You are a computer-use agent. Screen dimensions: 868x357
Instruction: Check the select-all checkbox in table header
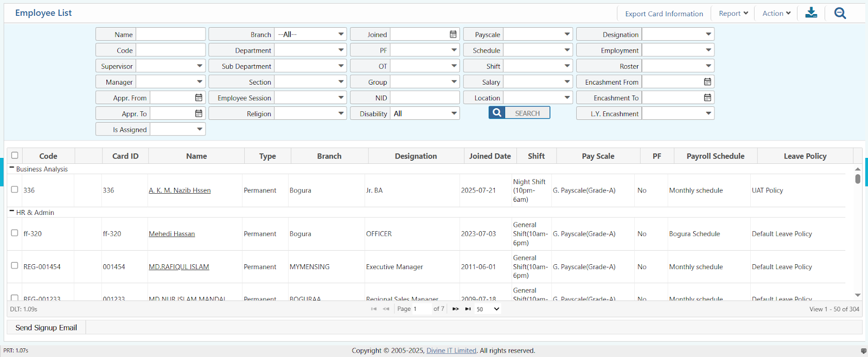coord(15,155)
